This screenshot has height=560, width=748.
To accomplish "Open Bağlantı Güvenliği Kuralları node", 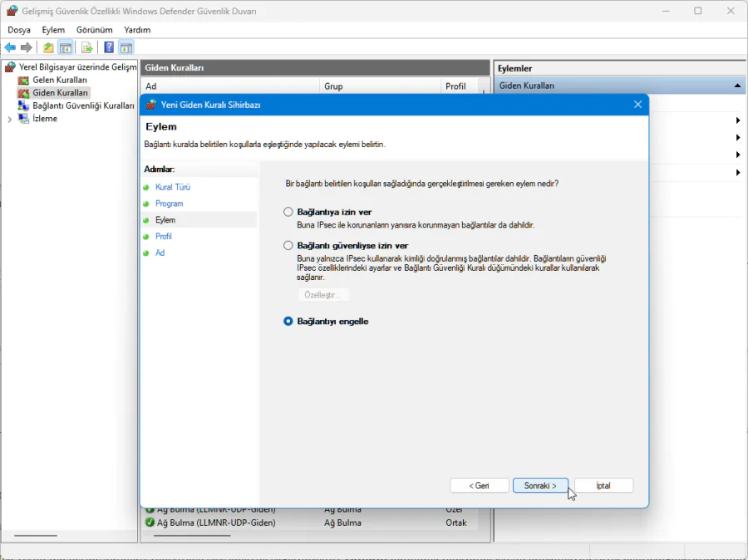I will coord(83,106).
